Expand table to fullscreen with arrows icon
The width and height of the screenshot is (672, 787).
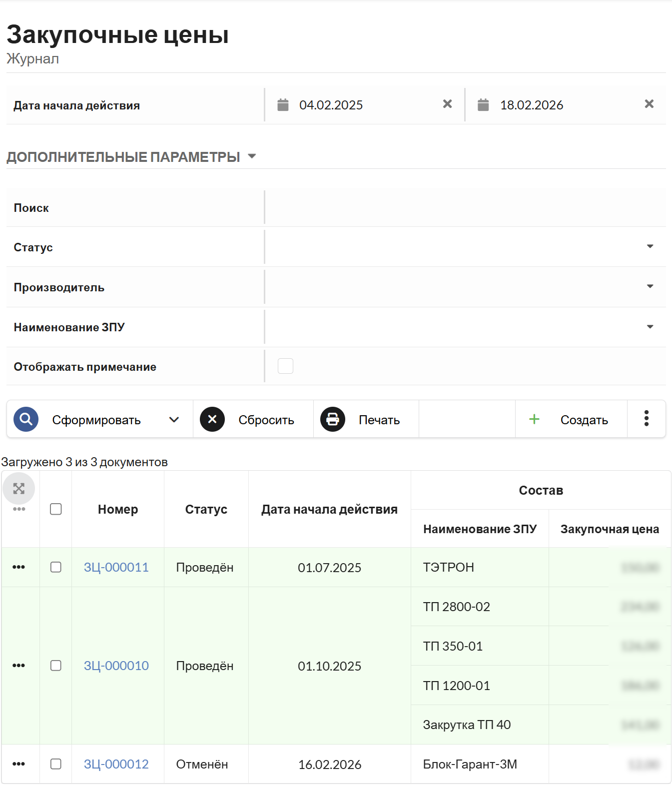[x=19, y=489]
